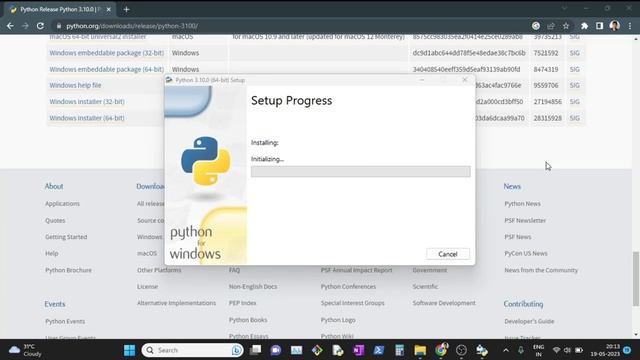Open Alternative Implementations link

pos(176,303)
